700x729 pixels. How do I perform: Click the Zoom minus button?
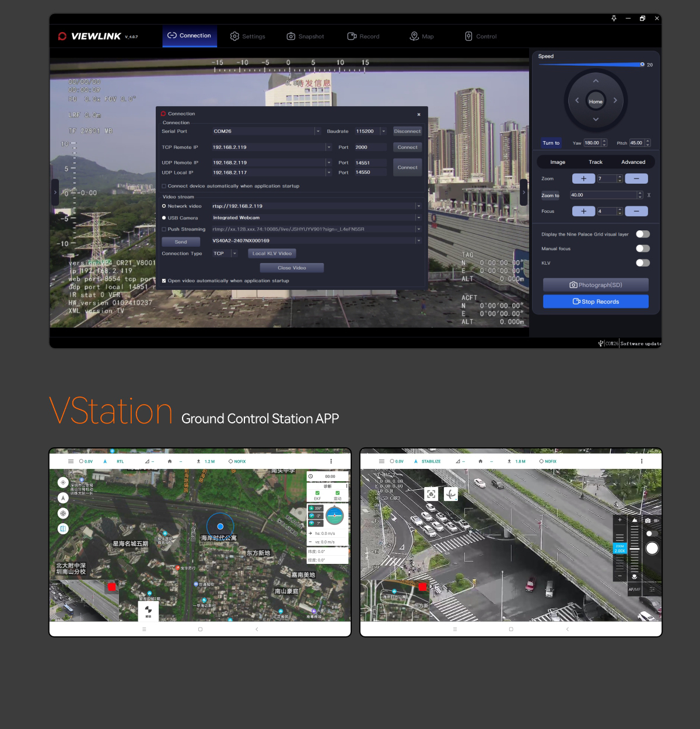(636, 178)
